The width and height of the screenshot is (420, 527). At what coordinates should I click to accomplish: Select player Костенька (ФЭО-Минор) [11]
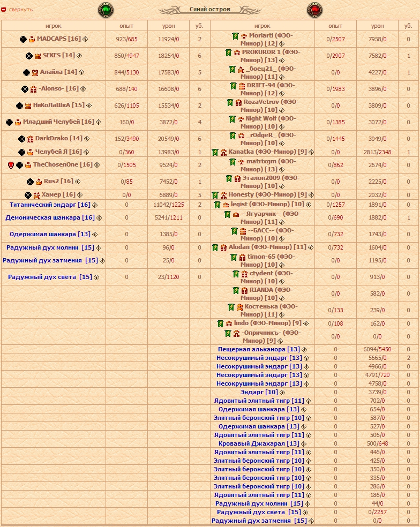click(269, 310)
